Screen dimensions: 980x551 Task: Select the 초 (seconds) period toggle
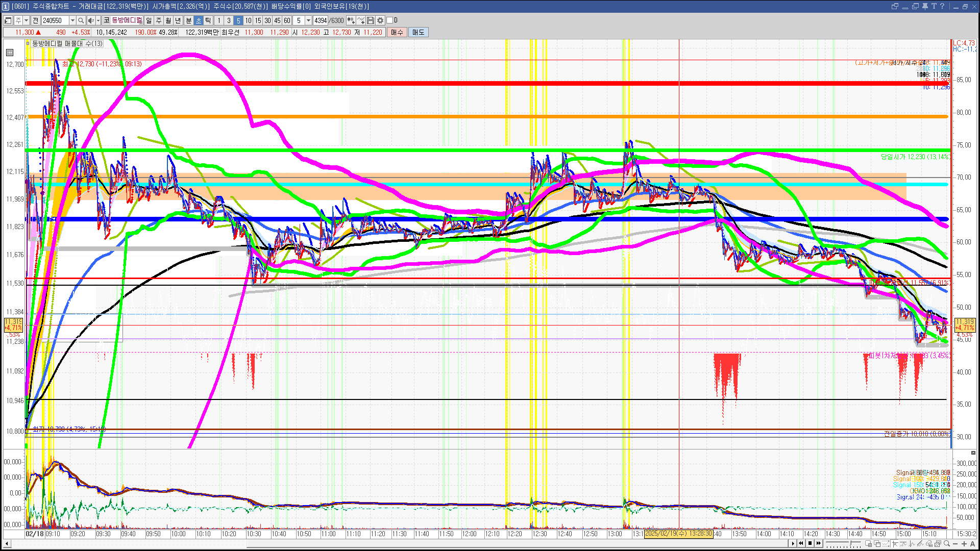[x=199, y=20]
